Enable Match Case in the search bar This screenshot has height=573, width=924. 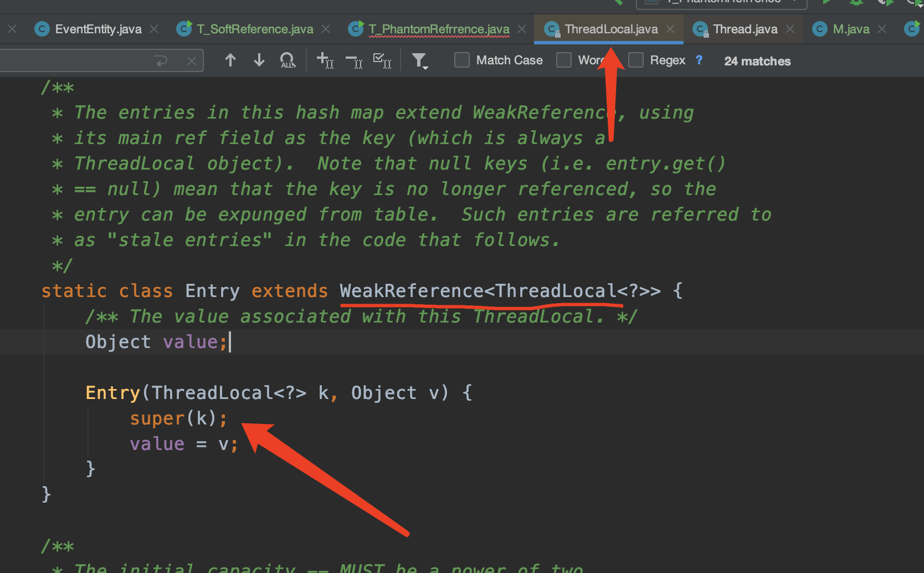click(x=461, y=60)
